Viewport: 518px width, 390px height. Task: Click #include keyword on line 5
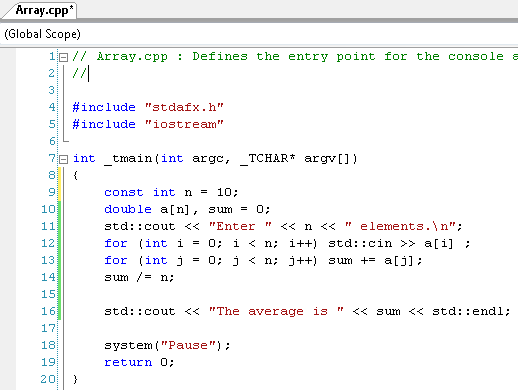[x=104, y=124]
